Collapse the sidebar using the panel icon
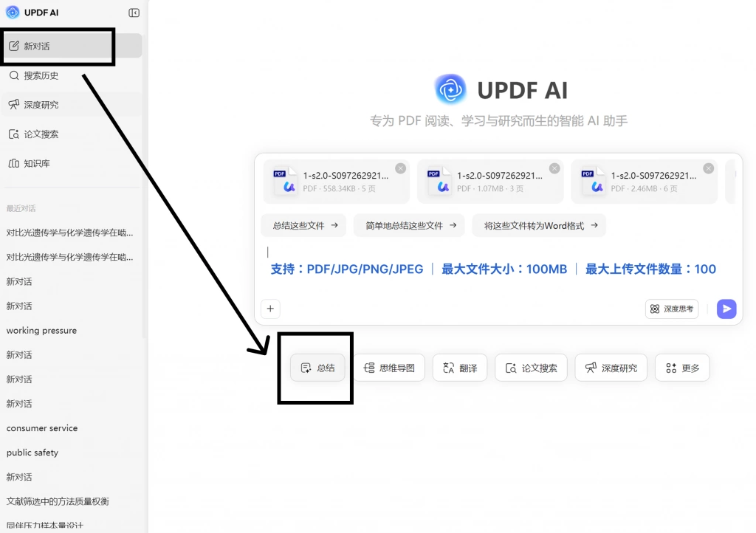756x533 pixels. (134, 13)
